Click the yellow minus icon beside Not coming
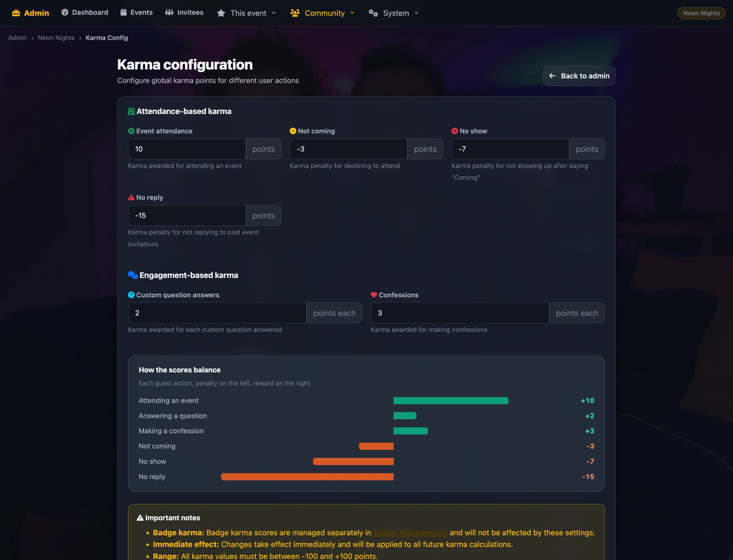The height and width of the screenshot is (560, 733). click(x=293, y=131)
